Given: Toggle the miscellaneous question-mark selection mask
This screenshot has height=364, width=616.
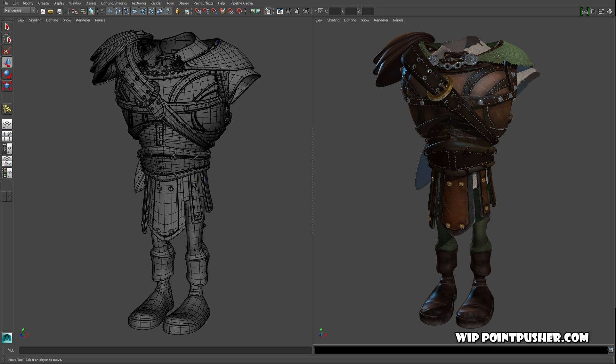Looking at the screenshot, I should [x=168, y=11].
